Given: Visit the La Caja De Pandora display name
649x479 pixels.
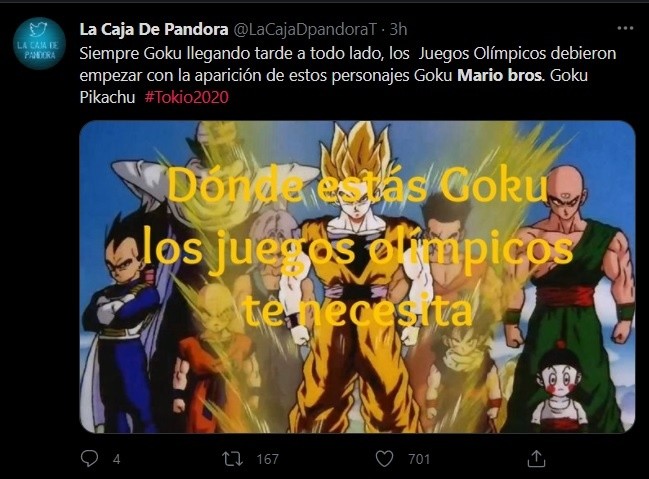Looking at the screenshot, I should [x=154, y=29].
